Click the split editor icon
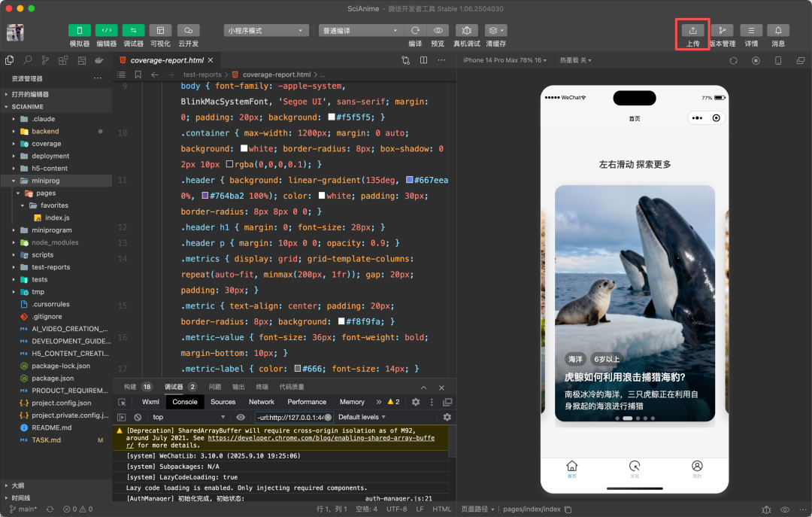 click(x=423, y=60)
